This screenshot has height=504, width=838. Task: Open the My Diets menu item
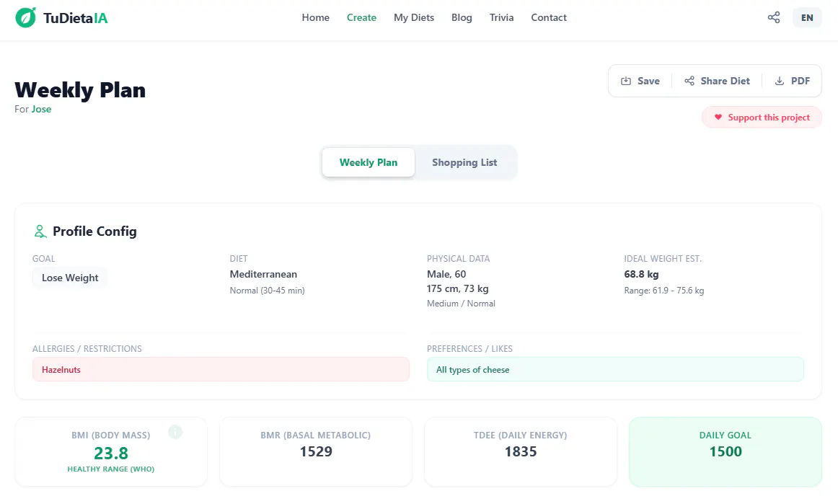[x=414, y=17]
